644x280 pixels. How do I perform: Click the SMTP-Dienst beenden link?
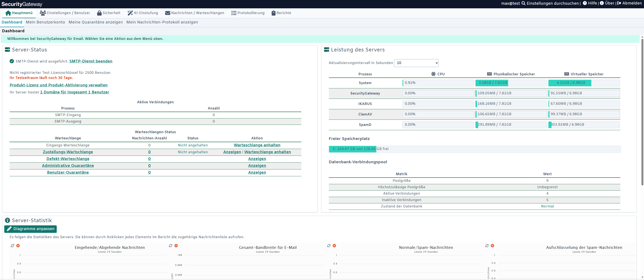click(x=91, y=61)
